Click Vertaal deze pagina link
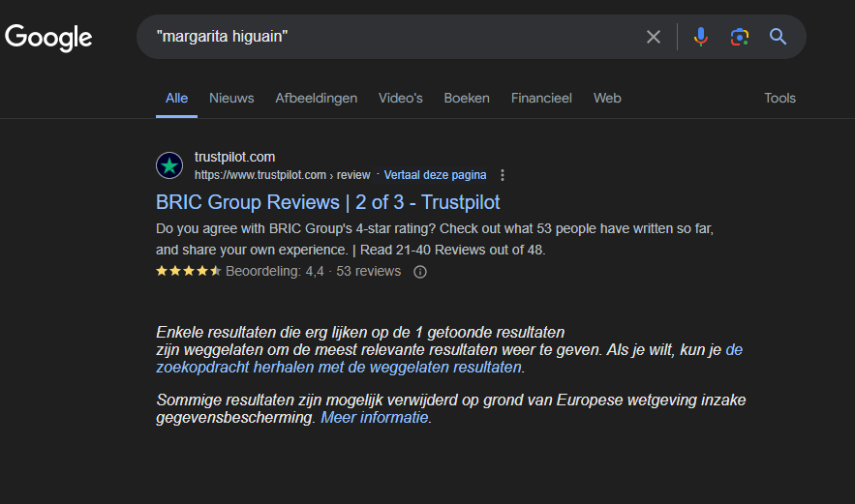Image resolution: width=855 pixels, height=504 pixels. [435, 175]
